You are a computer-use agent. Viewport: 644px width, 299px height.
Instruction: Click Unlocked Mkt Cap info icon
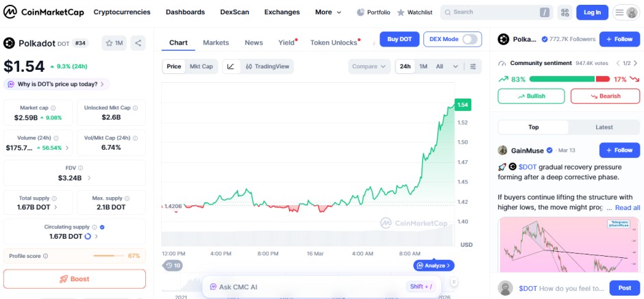point(135,108)
